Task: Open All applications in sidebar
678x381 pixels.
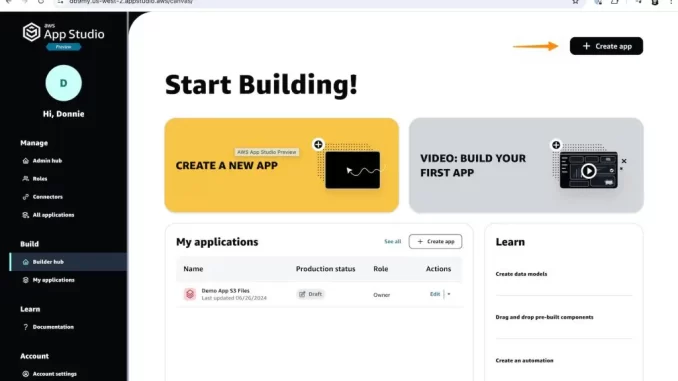Action: (53, 215)
